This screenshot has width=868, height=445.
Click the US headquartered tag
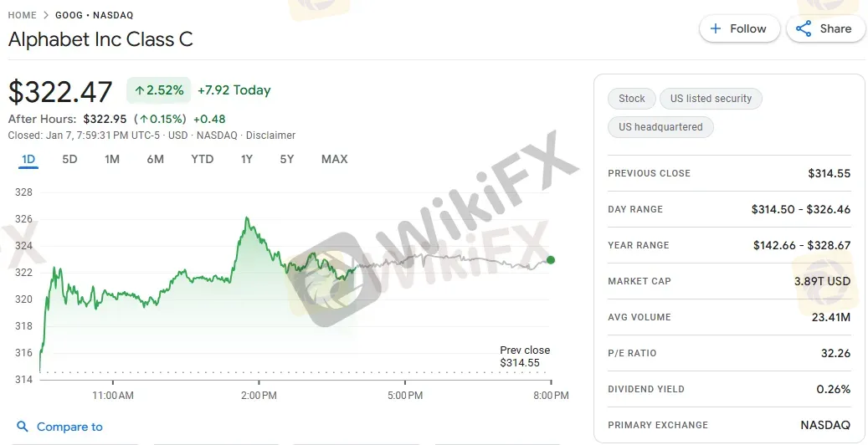[660, 127]
